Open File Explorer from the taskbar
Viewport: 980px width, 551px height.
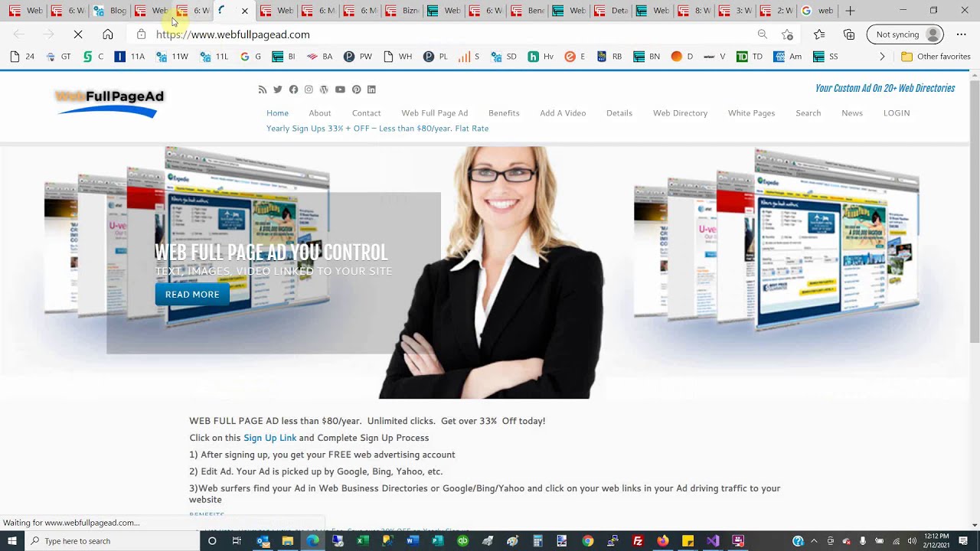287,541
